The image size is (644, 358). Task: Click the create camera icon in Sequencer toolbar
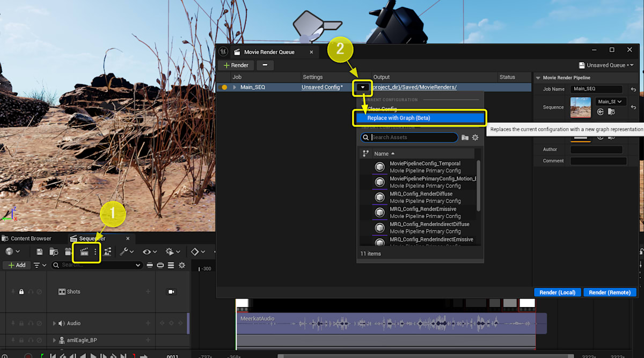tap(68, 251)
